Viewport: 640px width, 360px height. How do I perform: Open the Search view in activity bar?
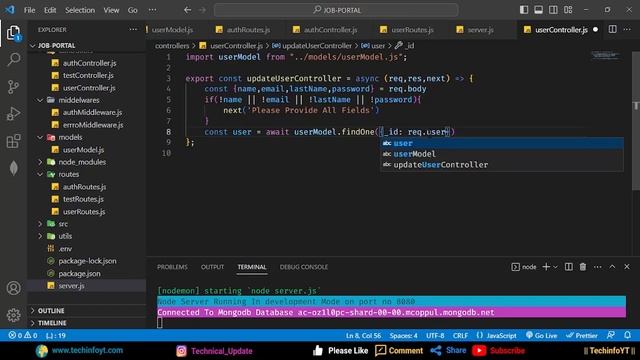(x=13, y=60)
